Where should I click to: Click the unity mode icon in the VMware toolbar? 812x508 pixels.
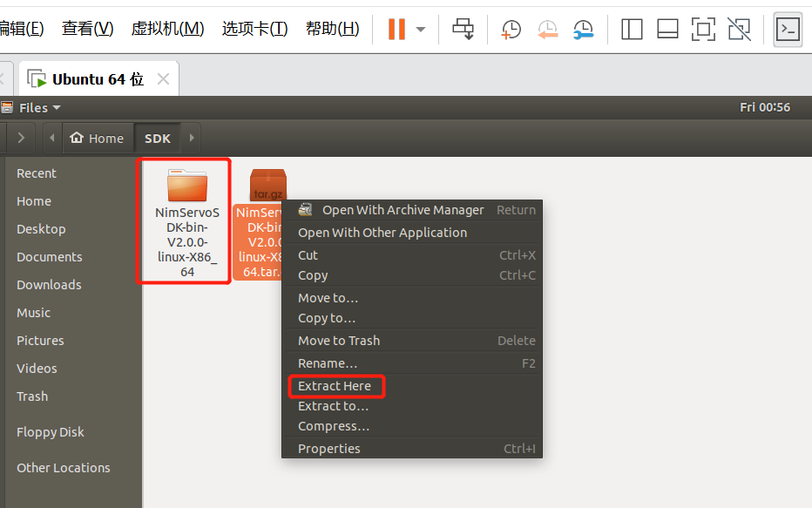[x=739, y=29]
